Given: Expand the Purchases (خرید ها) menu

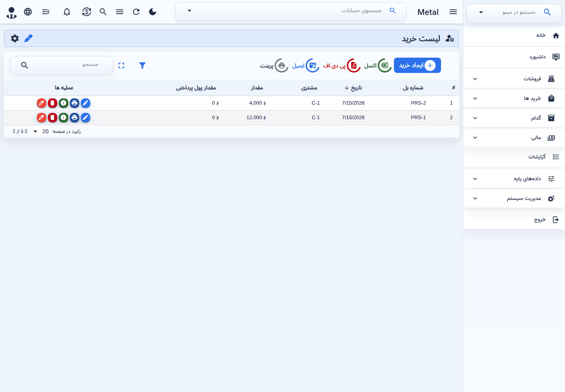Looking at the screenshot, I should click(x=514, y=98).
